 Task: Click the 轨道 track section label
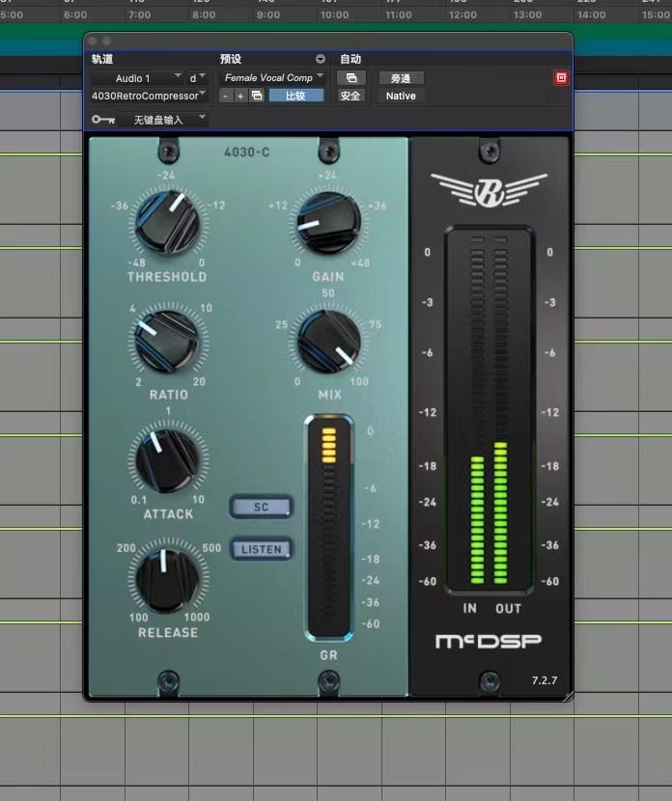(102, 59)
